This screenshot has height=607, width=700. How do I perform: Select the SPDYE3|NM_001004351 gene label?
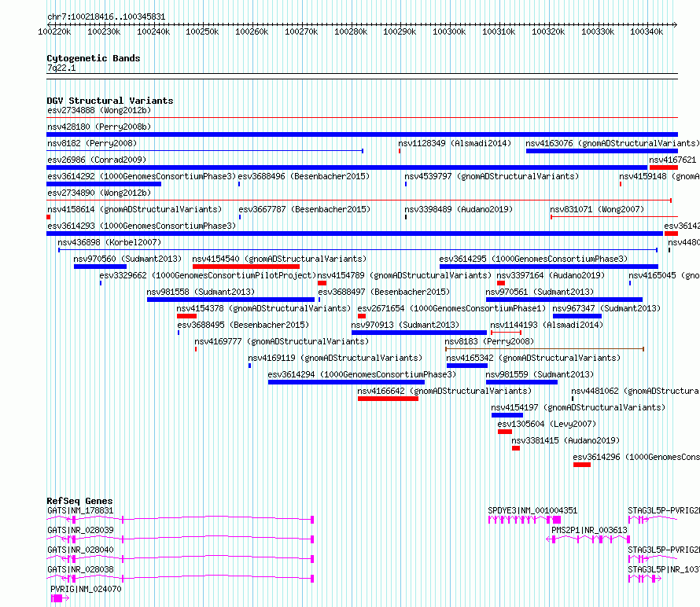pyautogui.click(x=532, y=510)
